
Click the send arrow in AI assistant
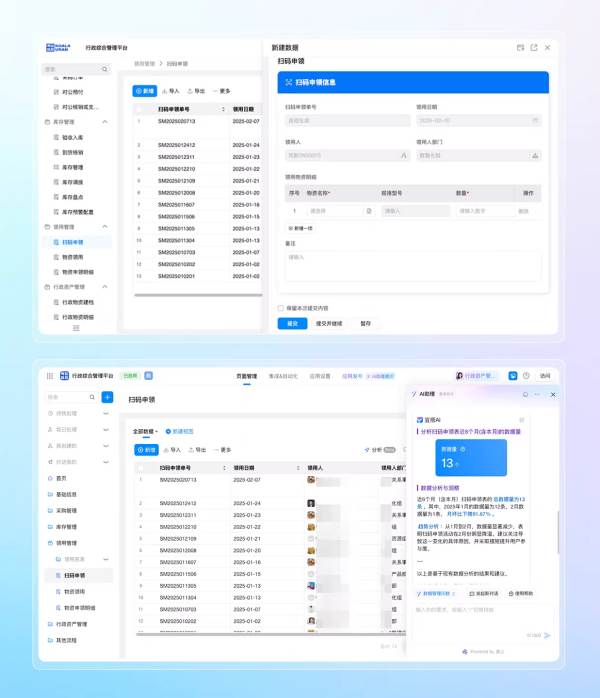[547, 634]
